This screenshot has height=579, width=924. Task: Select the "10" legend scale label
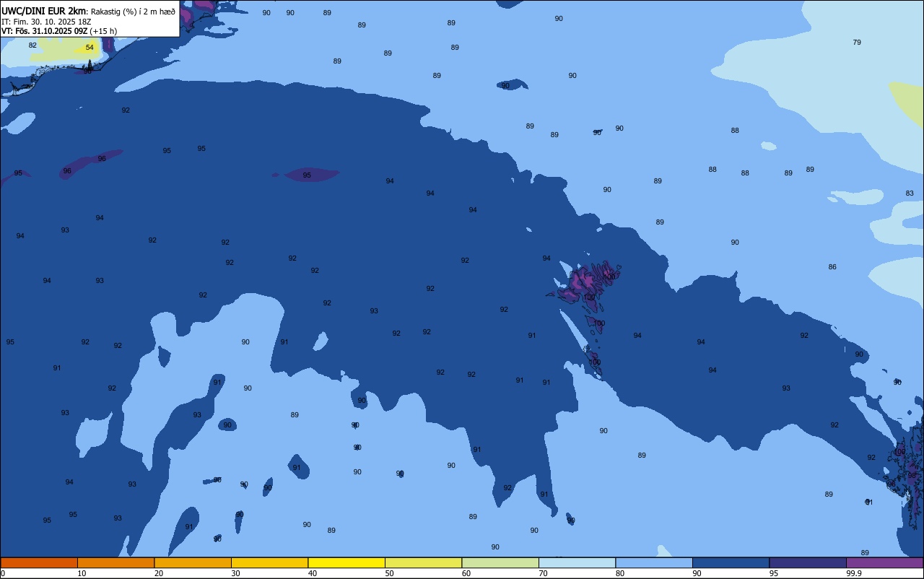coord(82,573)
